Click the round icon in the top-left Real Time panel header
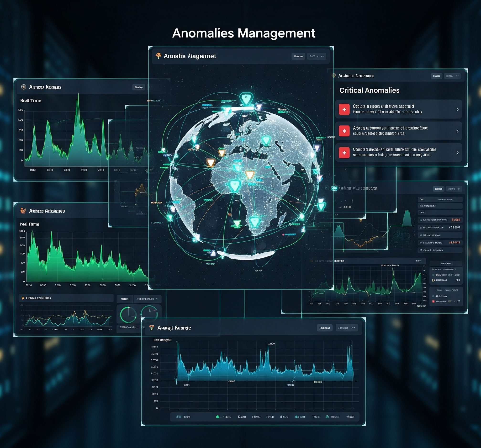The width and height of the screenshot is (481, 448). (x=23, y=87)
